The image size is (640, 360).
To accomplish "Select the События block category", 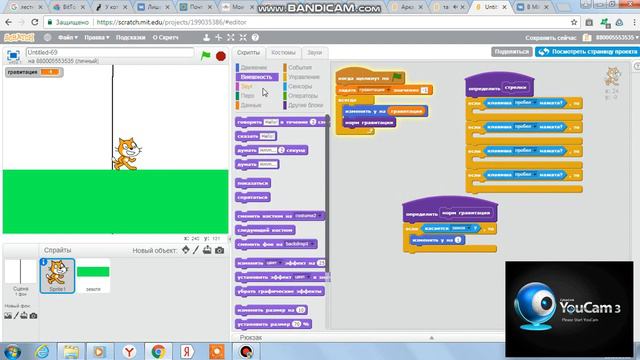I will [x=300, y=67].
